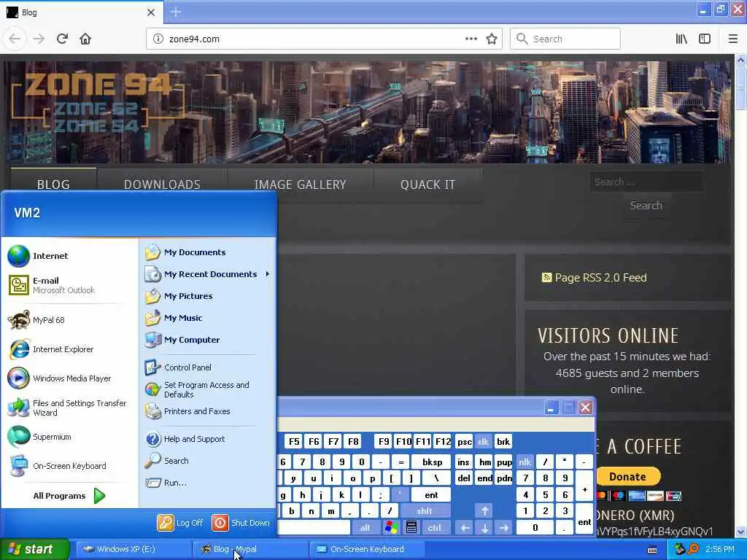This screenshot has height=560, width=747.
Task: Open Files and Settings Transfer Wizard
Action: (69, 408)
